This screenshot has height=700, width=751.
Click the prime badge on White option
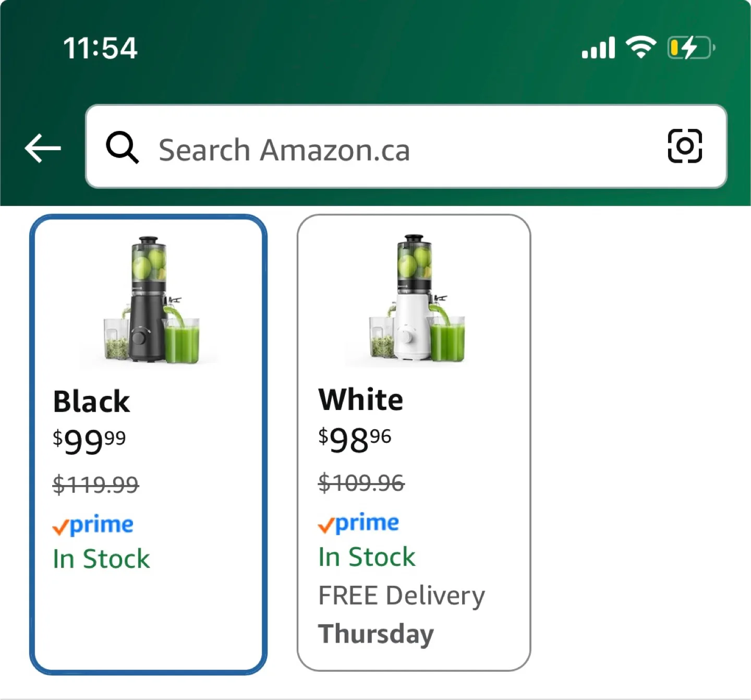pyautogui.click(x=359, y=523)
